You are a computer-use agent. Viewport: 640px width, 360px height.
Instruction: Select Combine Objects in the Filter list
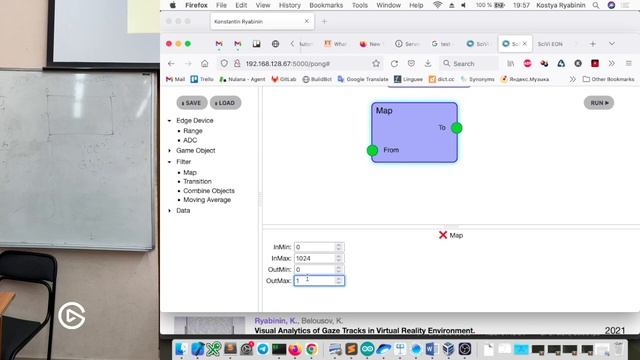click(209, 191)
